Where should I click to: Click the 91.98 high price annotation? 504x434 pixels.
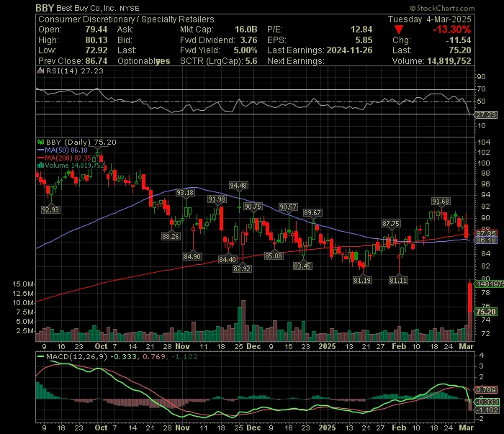pyautogui.click(x=216, y=199)
